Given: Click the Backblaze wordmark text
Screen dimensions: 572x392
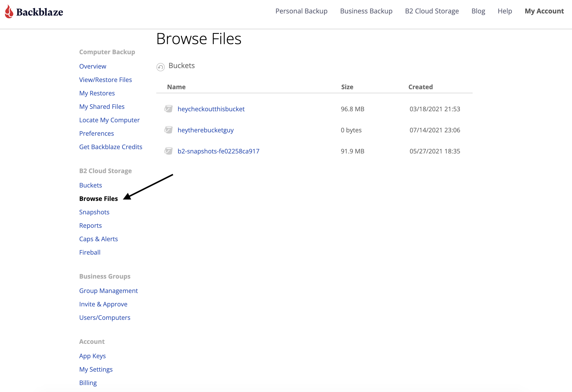Looking at the screenshot, I should point(40,12).
